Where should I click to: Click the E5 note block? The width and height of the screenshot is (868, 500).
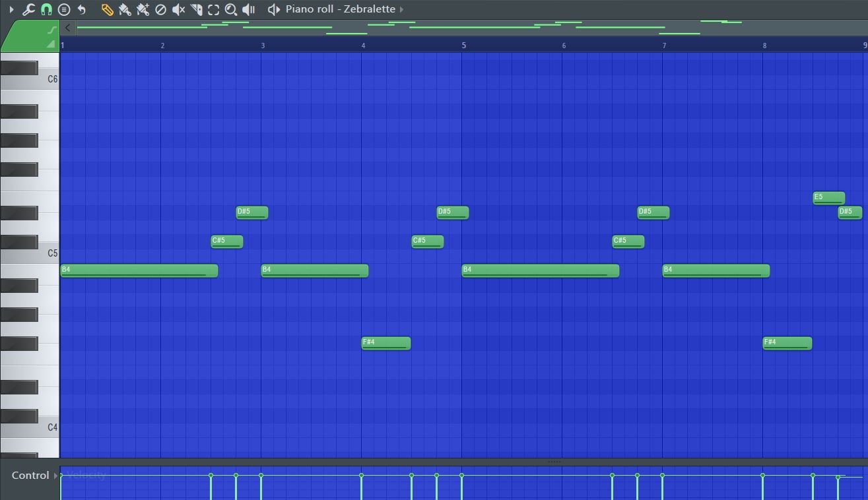click(x=829, y=198)
